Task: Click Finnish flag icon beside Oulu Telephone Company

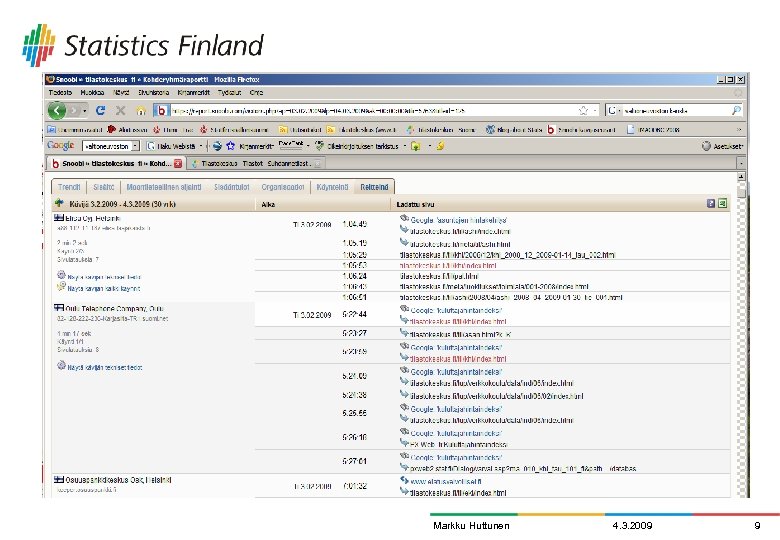Action: (x=59, y=308)
